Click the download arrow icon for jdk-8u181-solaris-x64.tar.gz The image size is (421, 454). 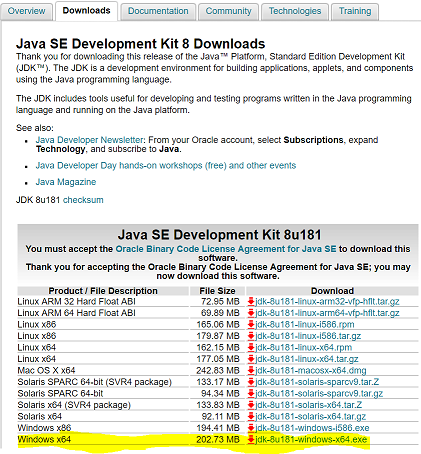(251, 417)
